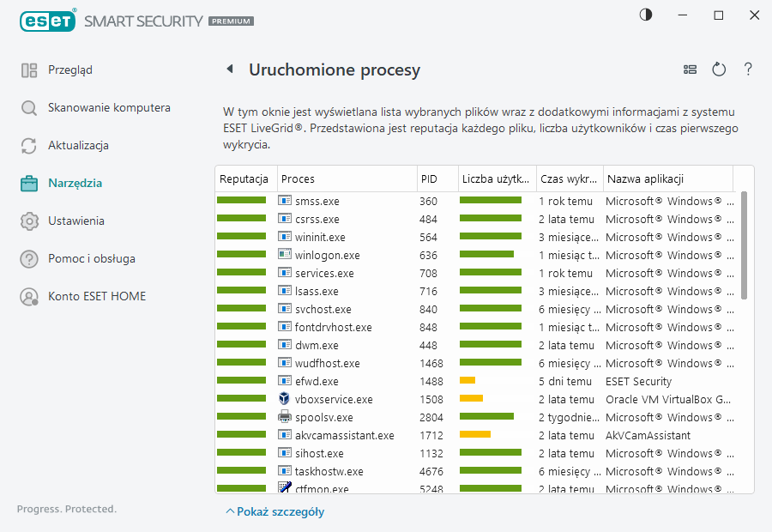This screenshot has height=532, width=772.
Task: Click the back arrow beside Uruchomione procesy
Action: [229, 70]
